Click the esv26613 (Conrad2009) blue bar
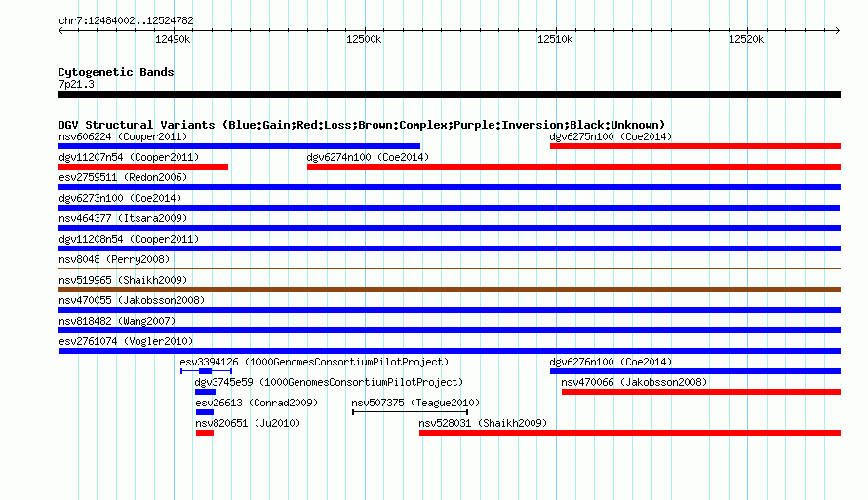868x500 pixels. tap(205, 412)
